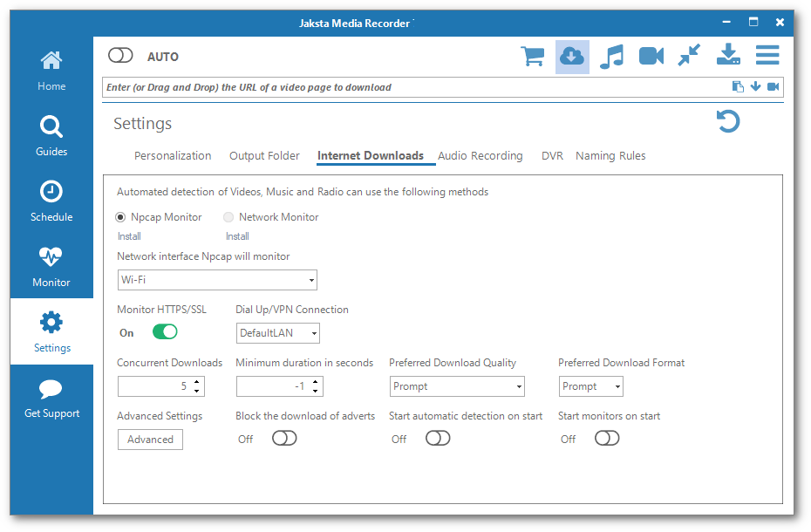Image resolution: width=811 pixels, height=532 pixels.
Task: Open the Schedule clock section
Action: pyautogui.click(x=51, y=201)
